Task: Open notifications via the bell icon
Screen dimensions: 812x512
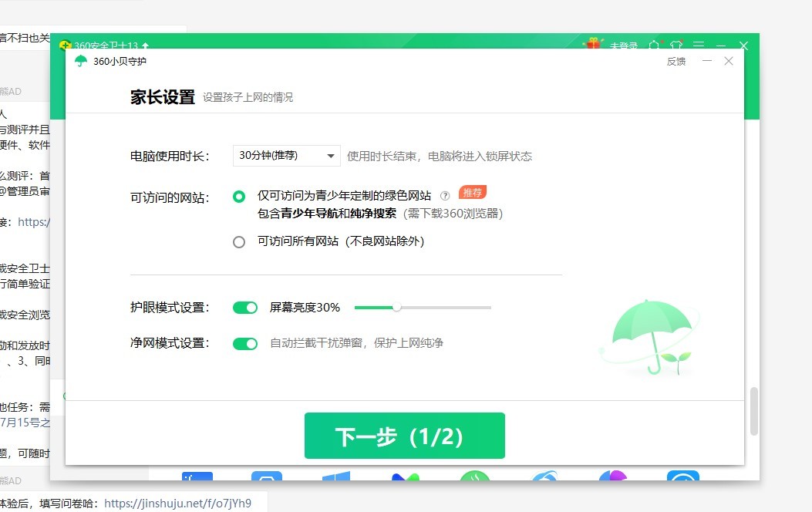Action: click(x=653, y=45)
